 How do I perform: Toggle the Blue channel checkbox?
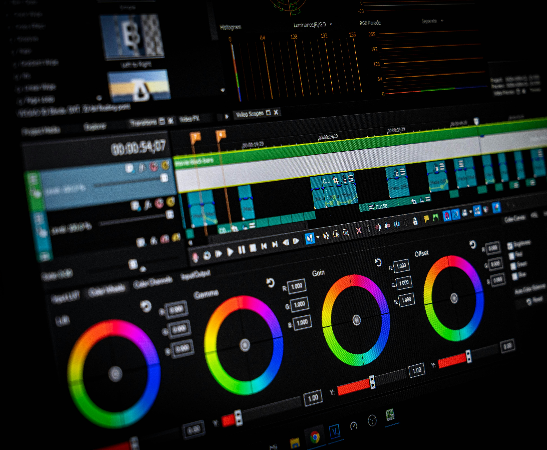tap(515, 277)
